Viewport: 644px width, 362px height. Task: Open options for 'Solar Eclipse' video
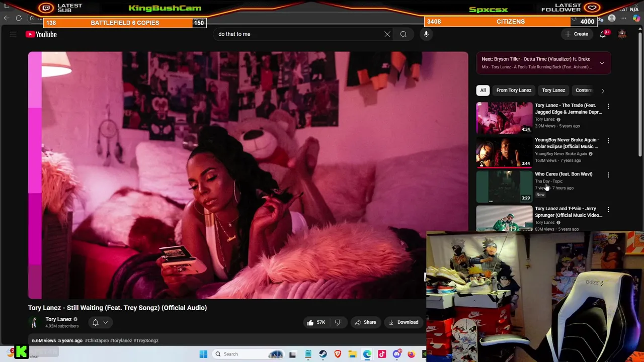point(608,141)
